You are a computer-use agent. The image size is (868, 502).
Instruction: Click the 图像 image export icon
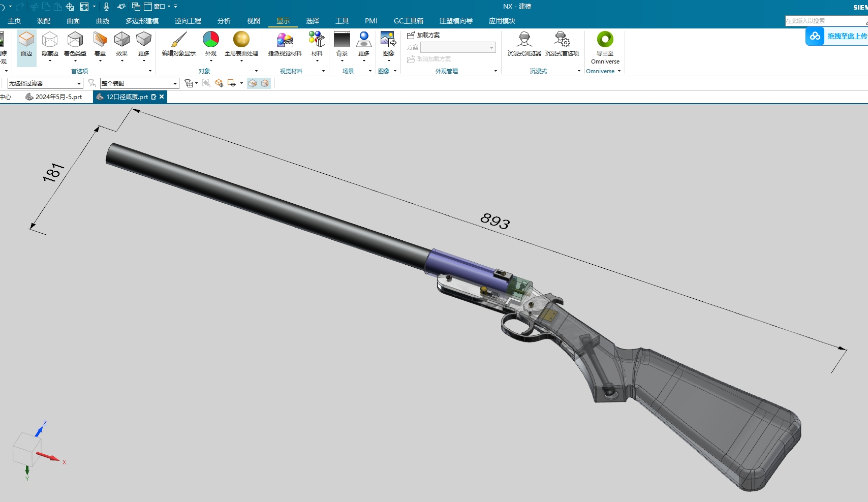(x=389, y=40)
